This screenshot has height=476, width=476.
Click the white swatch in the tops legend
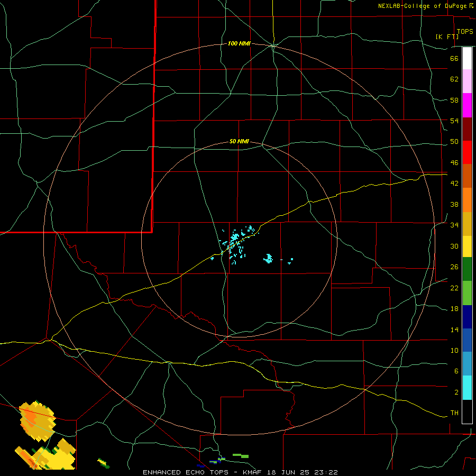tap(467, 58)
